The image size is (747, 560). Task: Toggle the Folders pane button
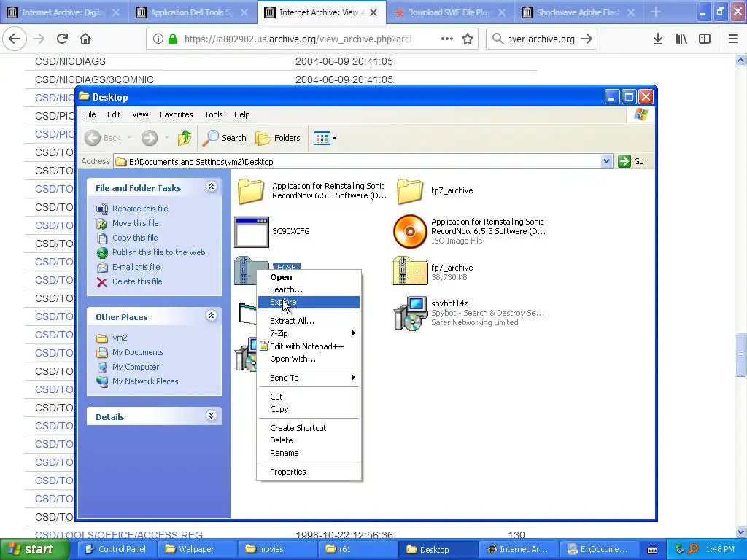(278, 138)
